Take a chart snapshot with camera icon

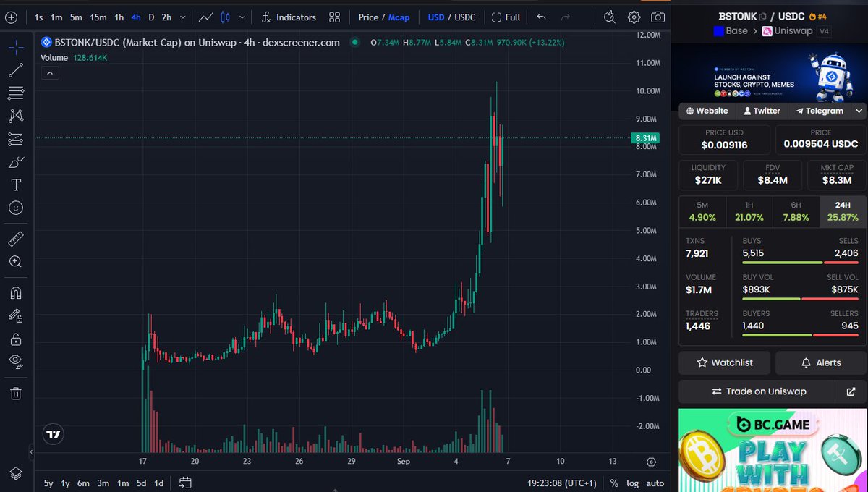[658, 17]
